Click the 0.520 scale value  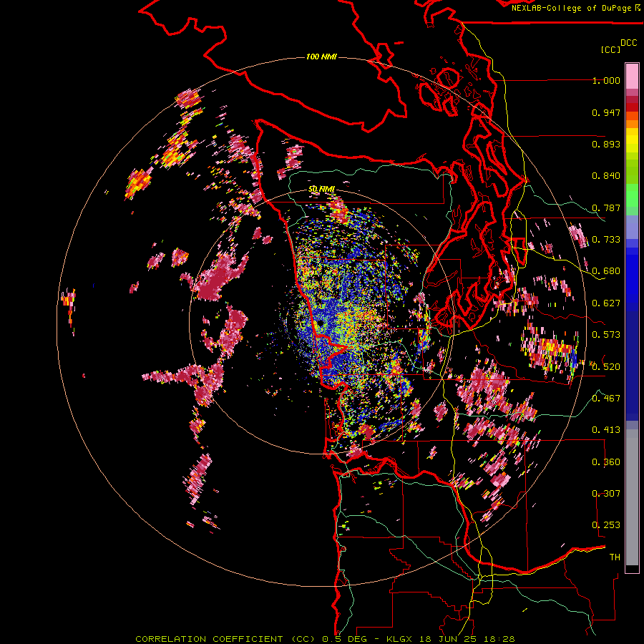(606, 367)
